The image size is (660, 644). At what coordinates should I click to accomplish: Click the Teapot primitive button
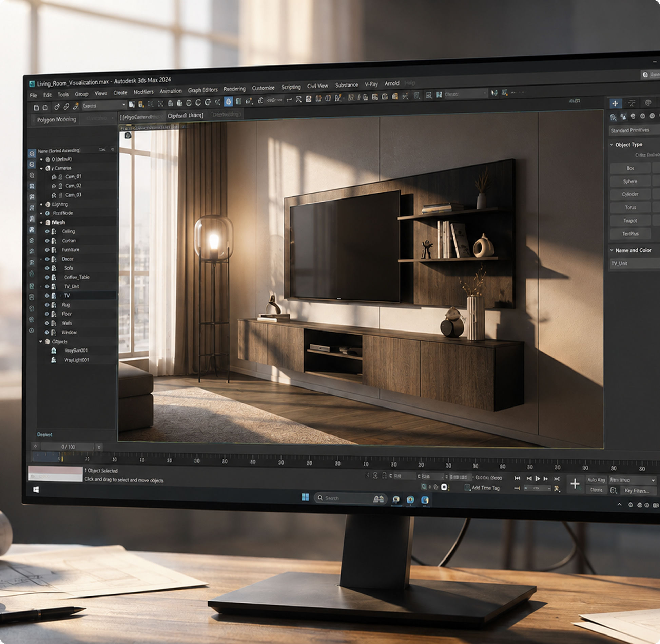630,221
